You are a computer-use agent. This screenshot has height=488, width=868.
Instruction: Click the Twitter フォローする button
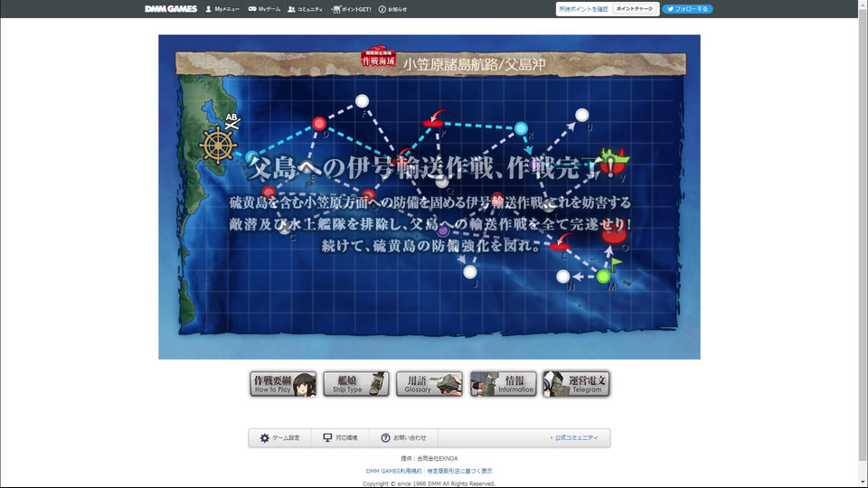coord(687,9)
